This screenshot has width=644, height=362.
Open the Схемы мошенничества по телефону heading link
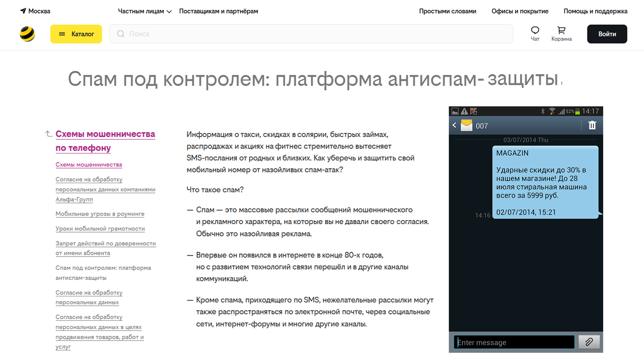point(105,141)
